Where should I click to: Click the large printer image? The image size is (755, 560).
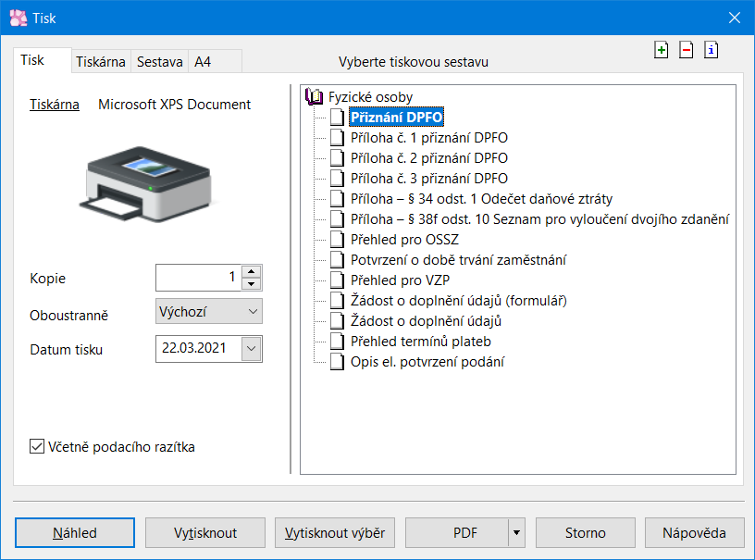(147, 184)
